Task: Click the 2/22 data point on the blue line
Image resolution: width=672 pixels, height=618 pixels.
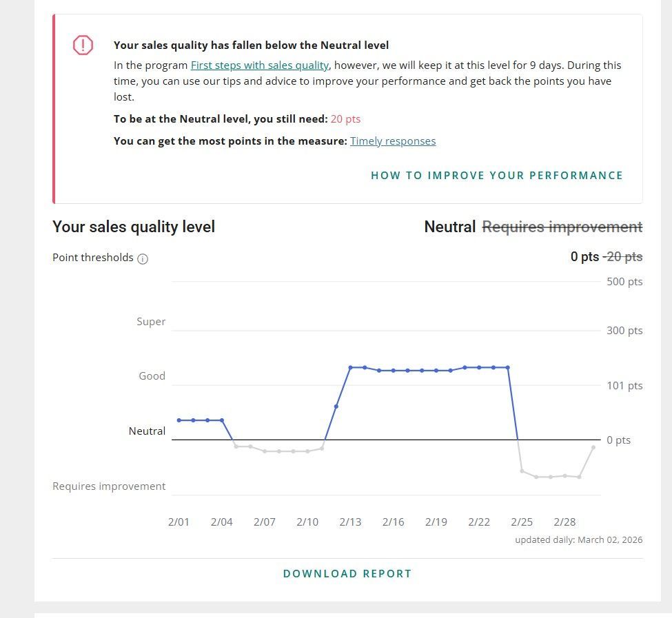Action: (479, 367)
